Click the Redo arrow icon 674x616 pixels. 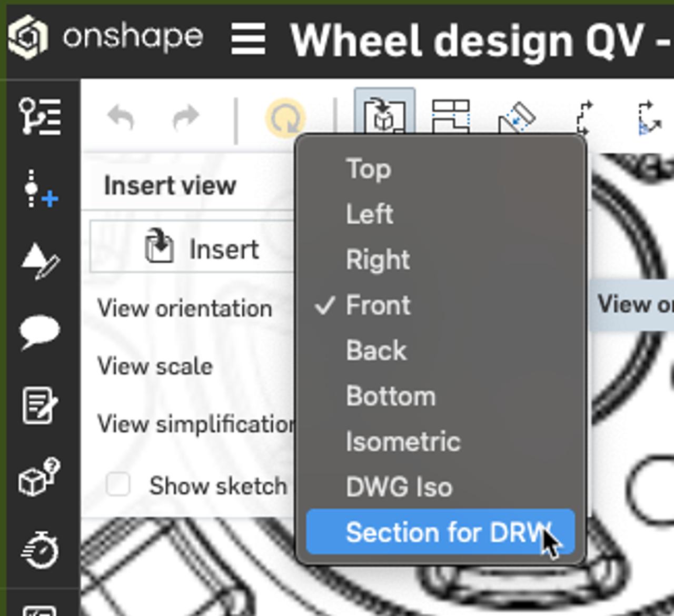185,117
